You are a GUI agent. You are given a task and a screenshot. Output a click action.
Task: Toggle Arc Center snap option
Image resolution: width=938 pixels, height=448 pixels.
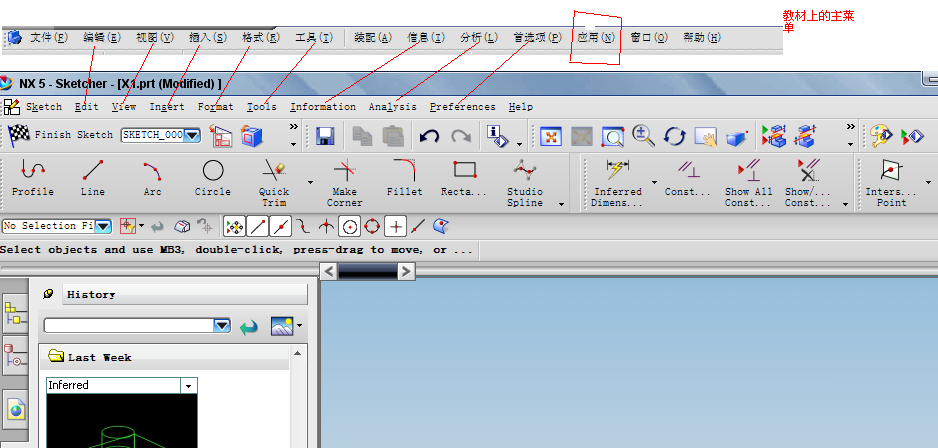tap(349, 227)
